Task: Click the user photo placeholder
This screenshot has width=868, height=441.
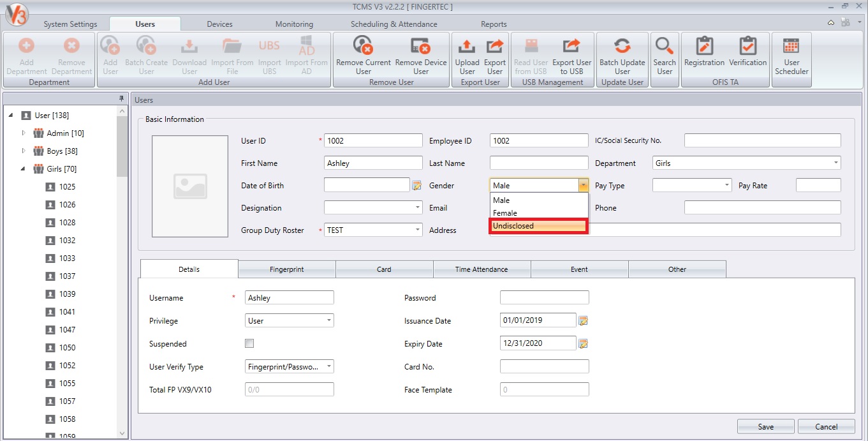Action: (190, 186)
